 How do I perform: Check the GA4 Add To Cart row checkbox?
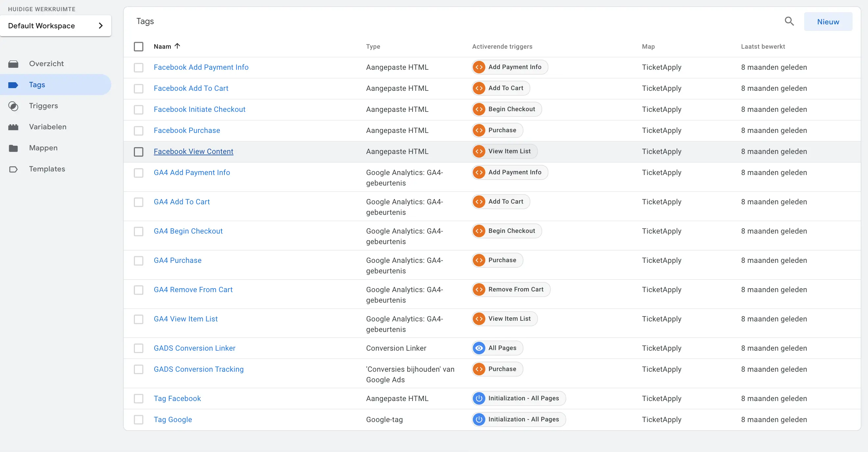pyautogui.click(x=139, y=202)
